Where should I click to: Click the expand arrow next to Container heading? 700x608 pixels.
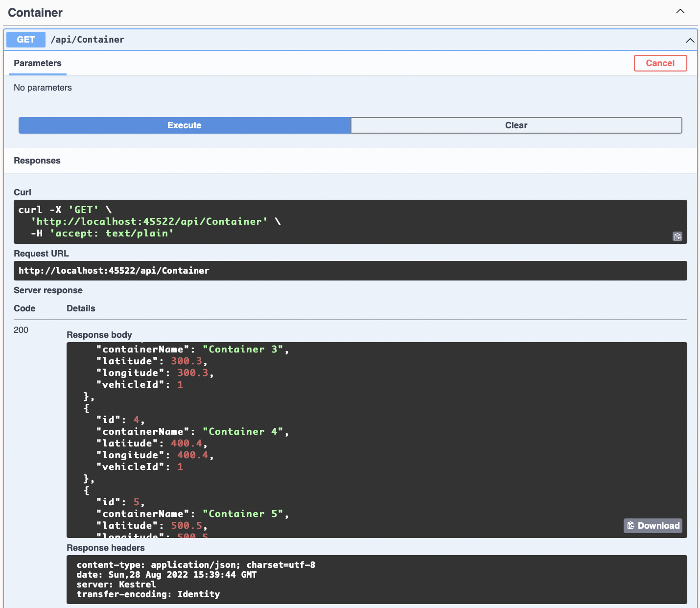pos(680,11)
